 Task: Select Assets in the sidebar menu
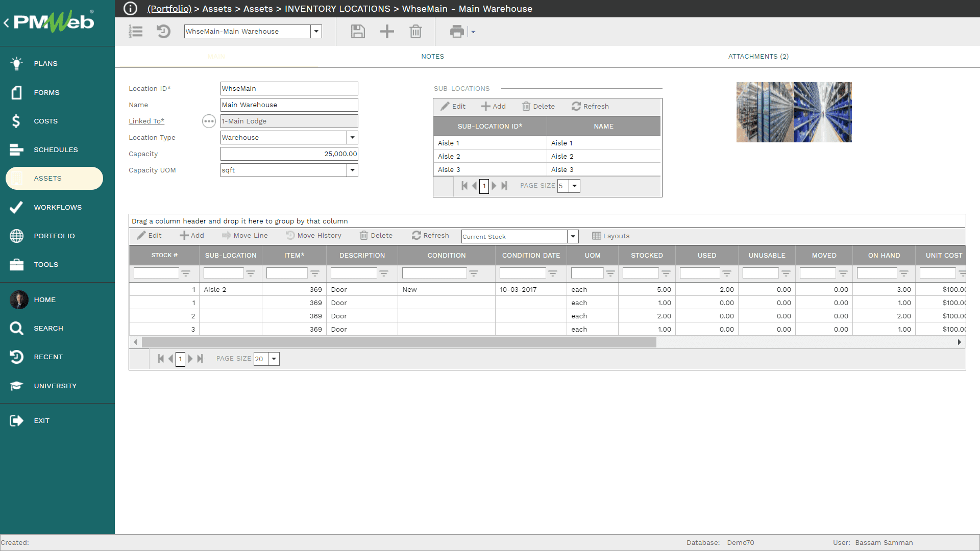coord(54,179)
